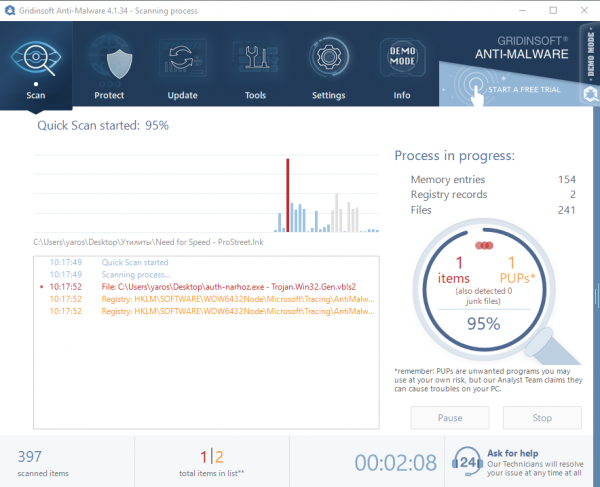Viewport: 600px width, 487px height.
Task: Click the scanned items 397 counter
Action: point(43,463)
